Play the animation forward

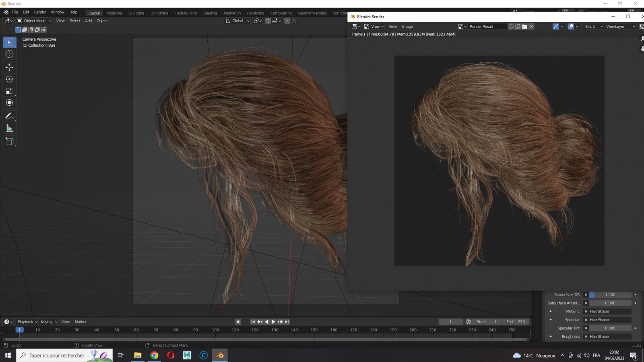click(273, 322)
